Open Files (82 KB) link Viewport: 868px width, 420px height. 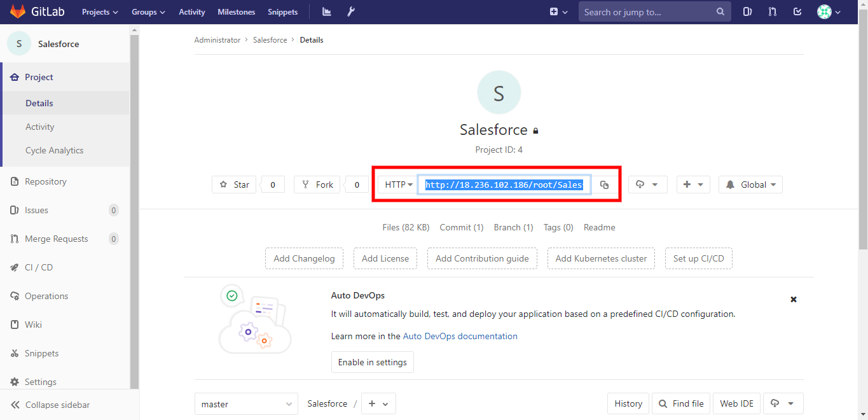coord(406,227)
